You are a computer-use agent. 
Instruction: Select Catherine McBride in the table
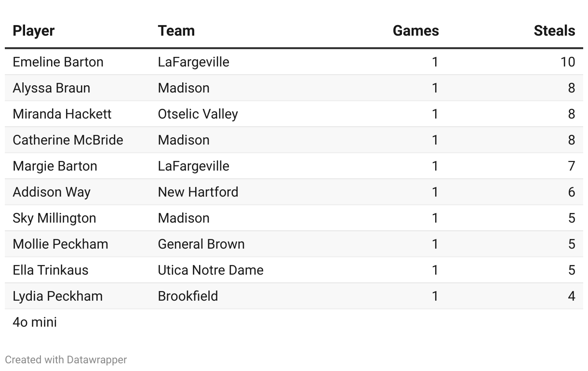[x=68, y=140]
